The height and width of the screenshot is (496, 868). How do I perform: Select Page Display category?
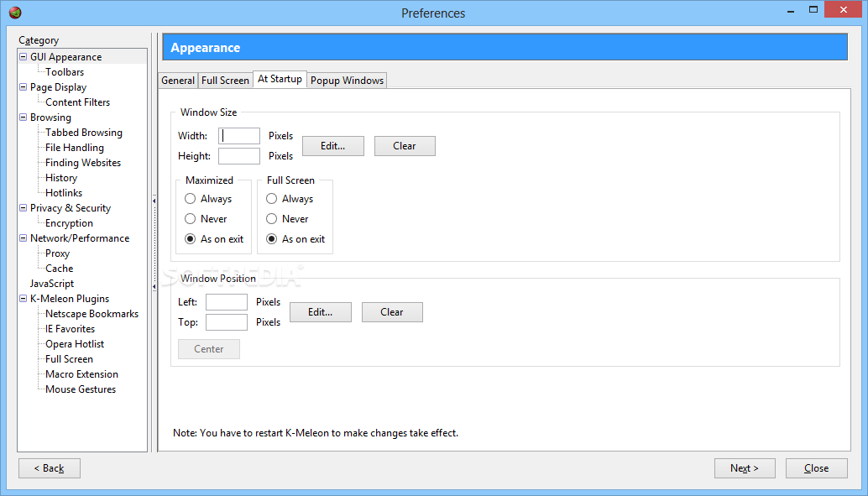pyautogui.click(x=58, y=87)
